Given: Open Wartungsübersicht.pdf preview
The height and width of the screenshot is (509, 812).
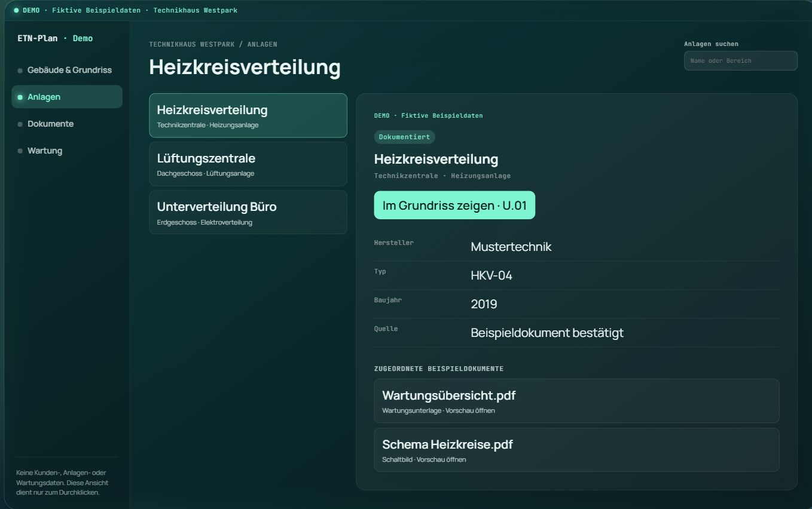Looking at the screenshot, I should point(576,401).
